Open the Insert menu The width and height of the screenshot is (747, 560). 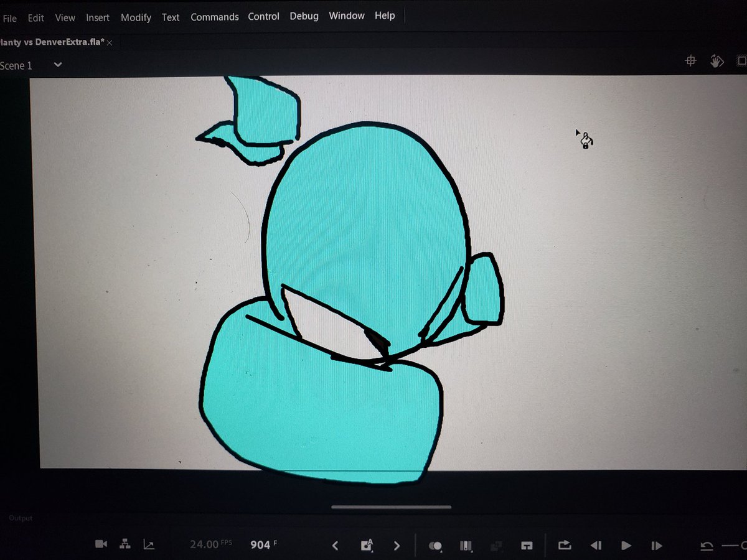pyautogui.click(x=98, y=17)
